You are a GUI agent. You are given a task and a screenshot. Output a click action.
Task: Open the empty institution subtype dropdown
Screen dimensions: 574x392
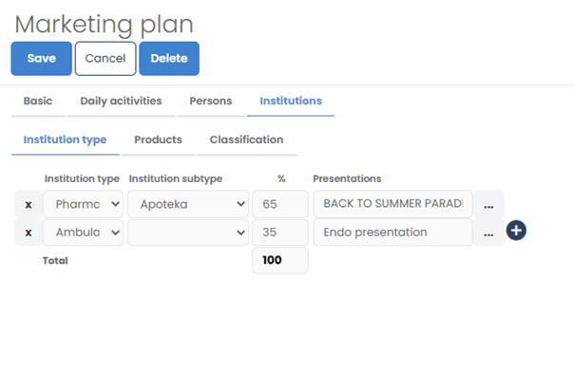click(187, 233)
